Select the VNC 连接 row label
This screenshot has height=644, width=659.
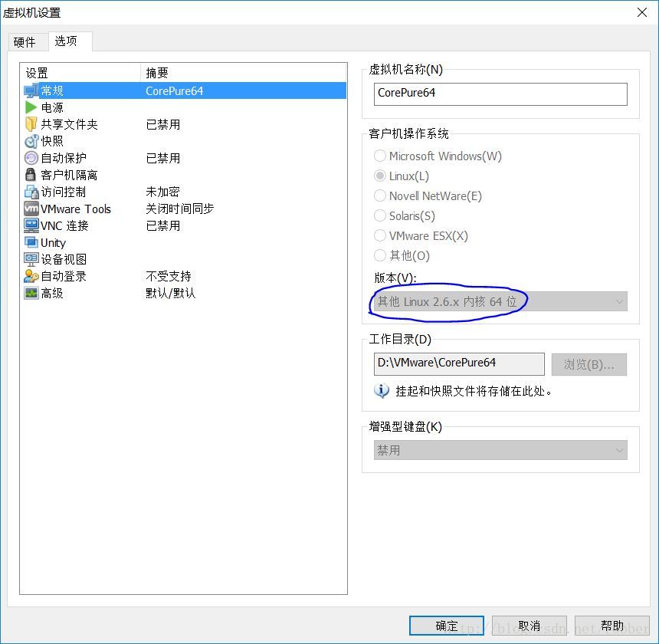coord(64,225)
